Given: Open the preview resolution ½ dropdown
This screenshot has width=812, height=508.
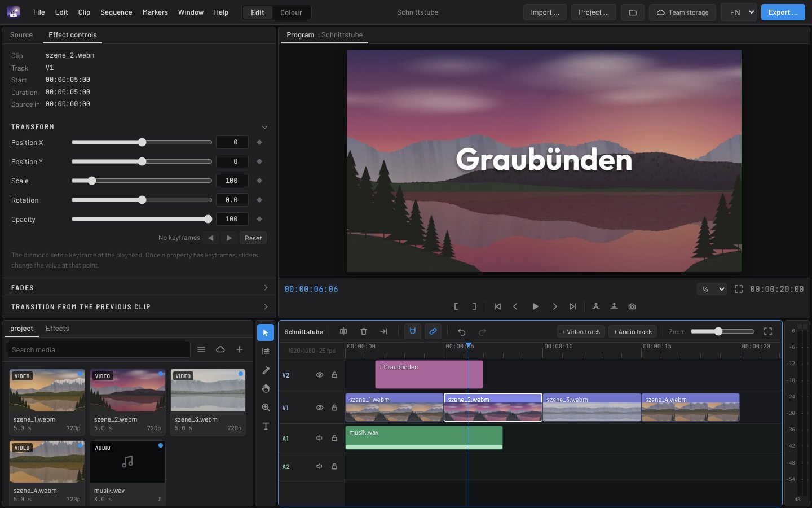Looking at the screenshot, I should click(712, 289).
